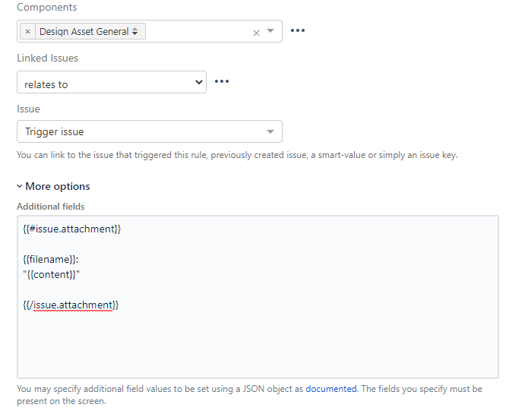531x420 pixels.
Task: Click the {{#issue.attachment}} opening line
Action: pyautogui.click(x=72, y=229)
